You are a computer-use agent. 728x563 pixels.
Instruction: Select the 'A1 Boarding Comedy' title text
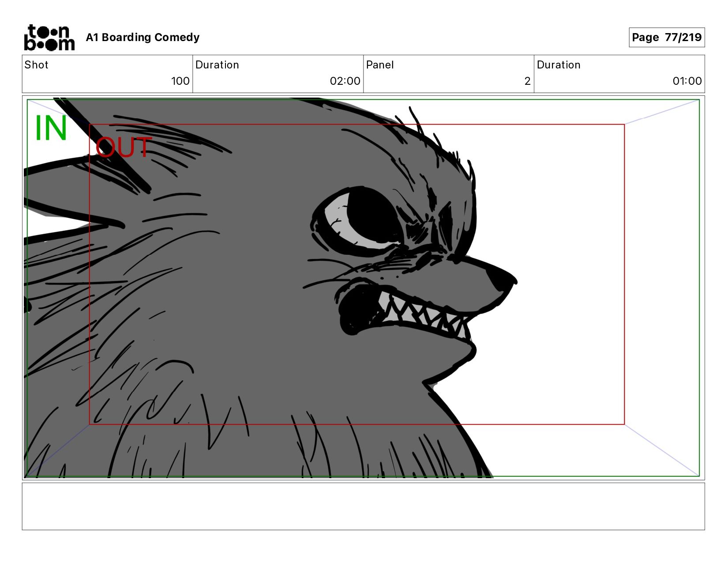coord(143,38)
